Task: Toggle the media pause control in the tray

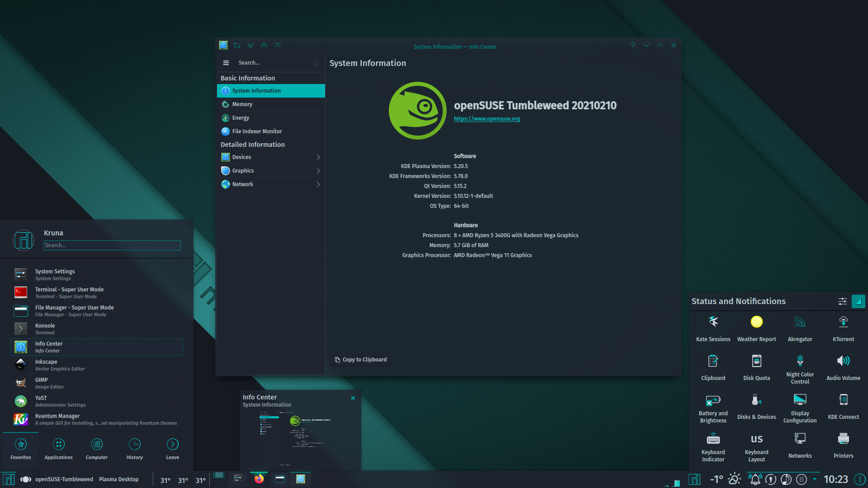Action: coord(802,479)
